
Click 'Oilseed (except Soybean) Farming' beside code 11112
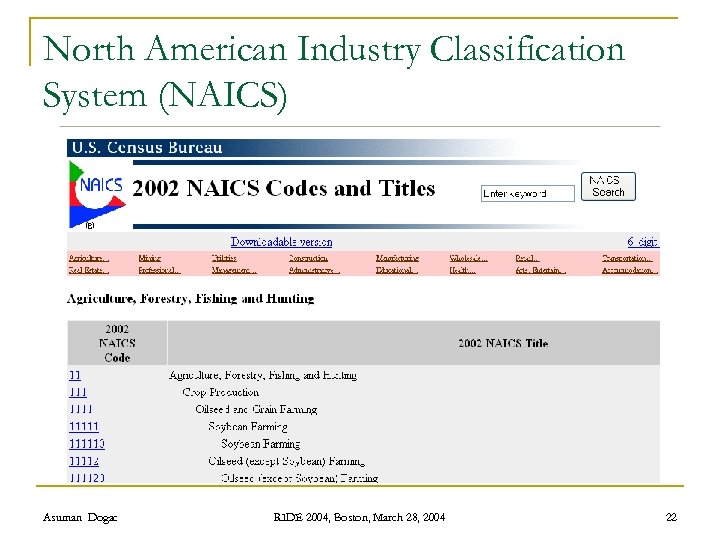(287, 461)
